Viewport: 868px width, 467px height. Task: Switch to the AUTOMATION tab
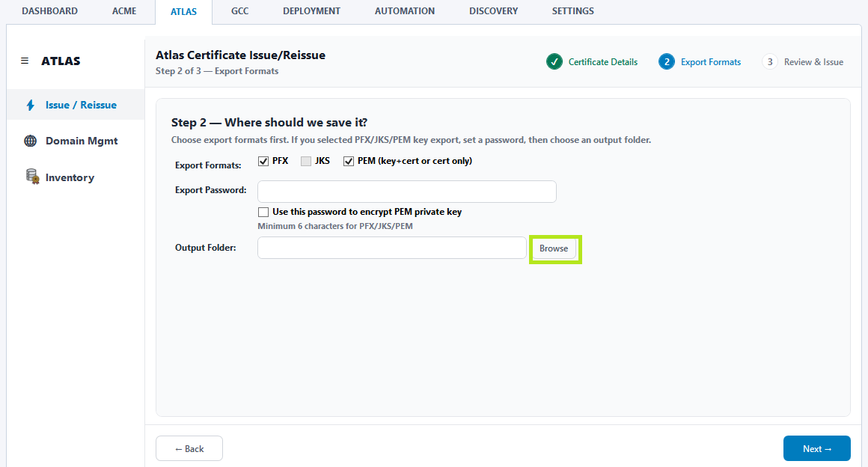405,11
